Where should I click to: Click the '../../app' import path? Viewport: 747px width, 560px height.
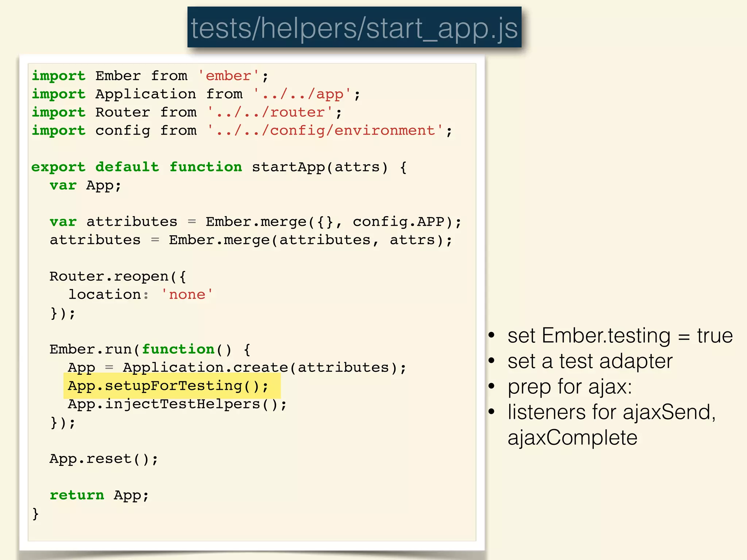[x=302, y=94]
